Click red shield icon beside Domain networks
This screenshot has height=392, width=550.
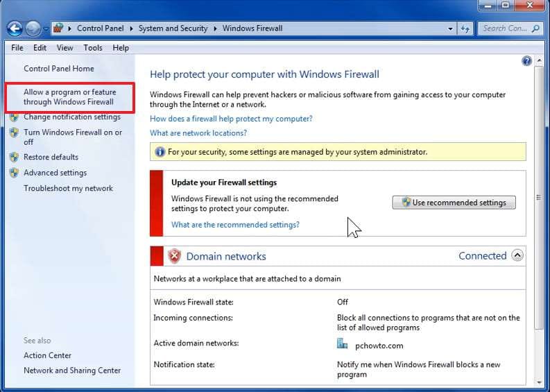tap(174, 256)
